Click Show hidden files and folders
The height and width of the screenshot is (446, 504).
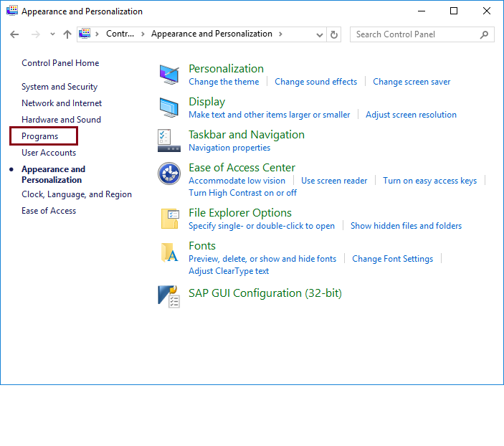(406, 226)
